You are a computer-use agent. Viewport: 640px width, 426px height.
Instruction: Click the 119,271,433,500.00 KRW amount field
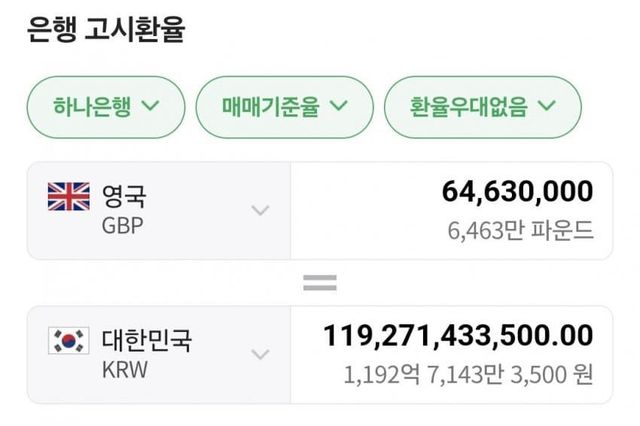(458, 336)
